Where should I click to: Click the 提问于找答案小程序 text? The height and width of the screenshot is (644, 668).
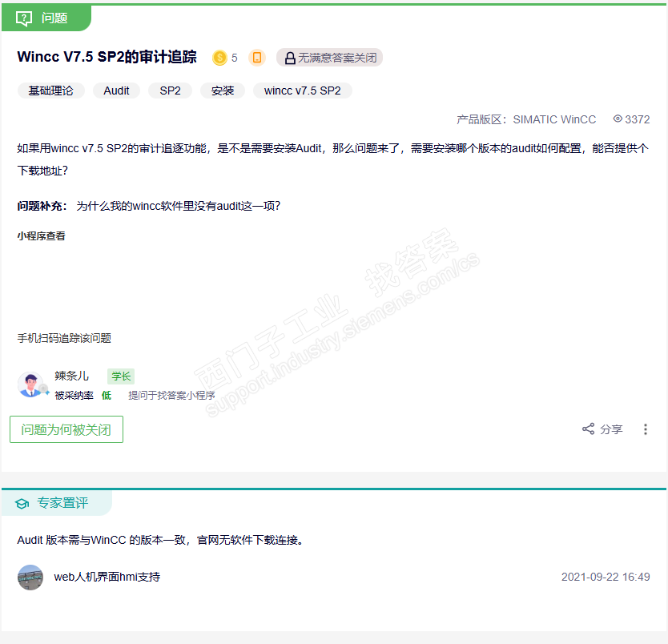[x=171, y=396]
